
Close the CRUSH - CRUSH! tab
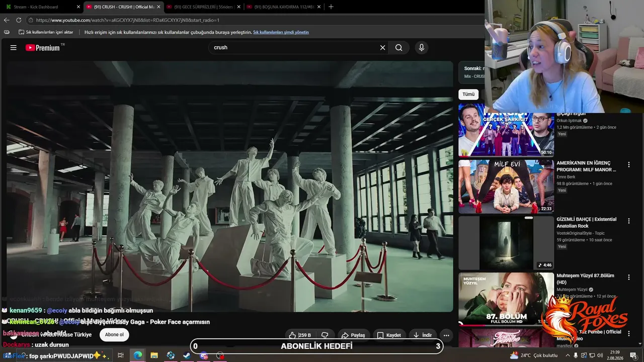[x=158, y=7]
